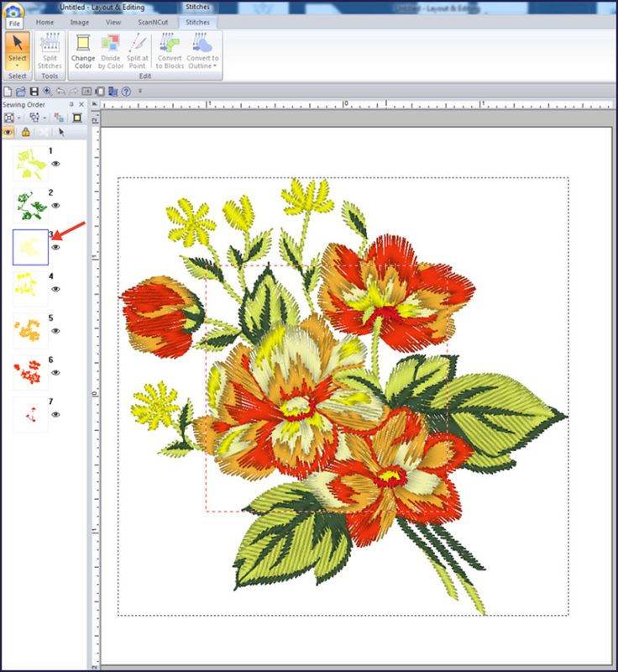618x672 pixels.
Task: Click Convert to Blocks
Action: tap(170, 50)
